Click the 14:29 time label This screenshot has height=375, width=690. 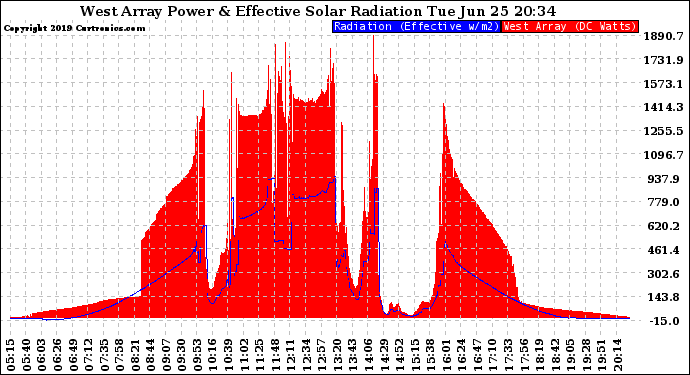coord(384,355)
